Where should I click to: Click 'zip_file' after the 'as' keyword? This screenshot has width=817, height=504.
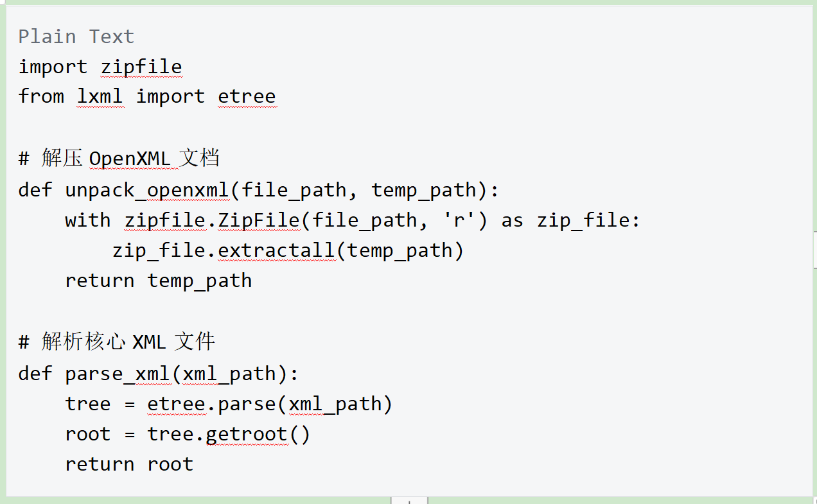[583, 220]
